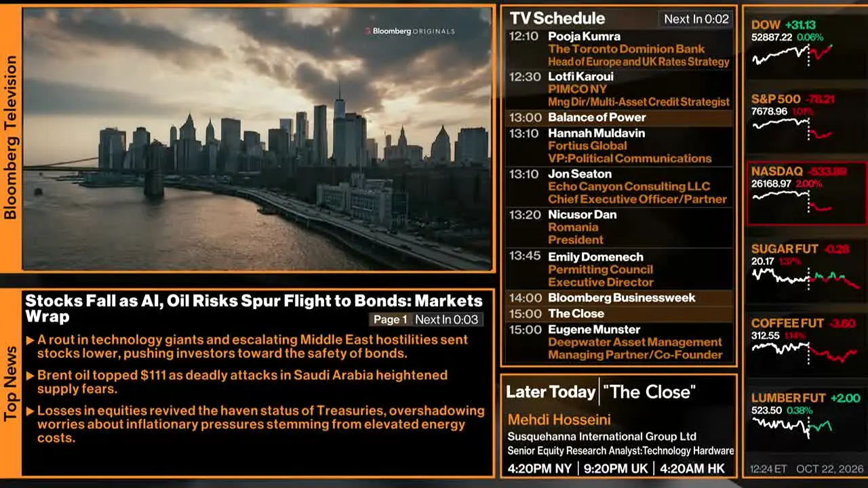
Task: Click Next In 0:03 counter in Top News
Action: pos(447,320)
